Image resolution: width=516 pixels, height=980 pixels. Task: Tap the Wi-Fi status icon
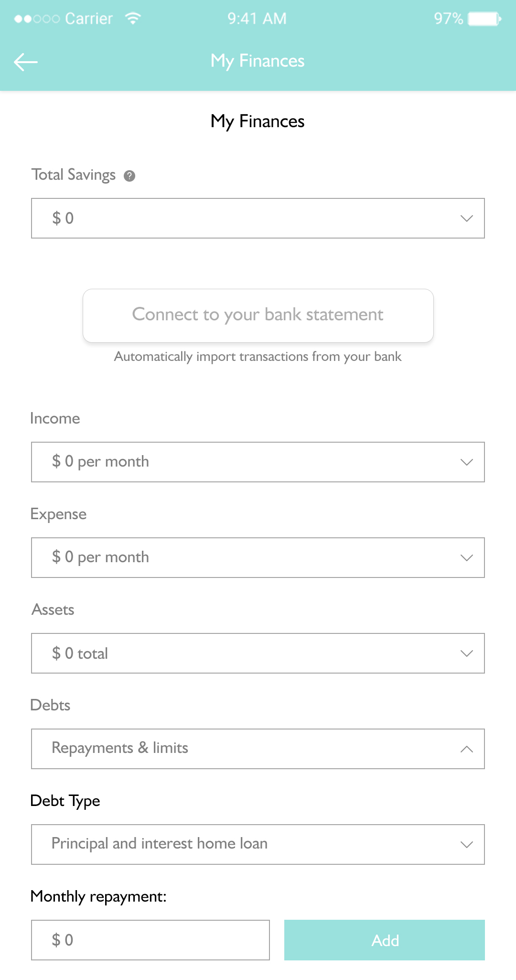click(x=133, y=19)
